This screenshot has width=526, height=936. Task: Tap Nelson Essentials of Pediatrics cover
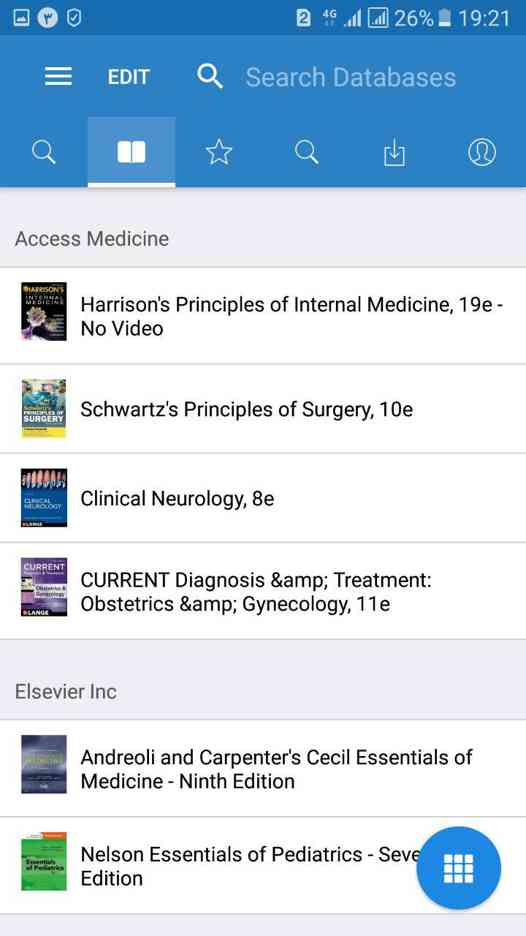click(x=44, y=861)
